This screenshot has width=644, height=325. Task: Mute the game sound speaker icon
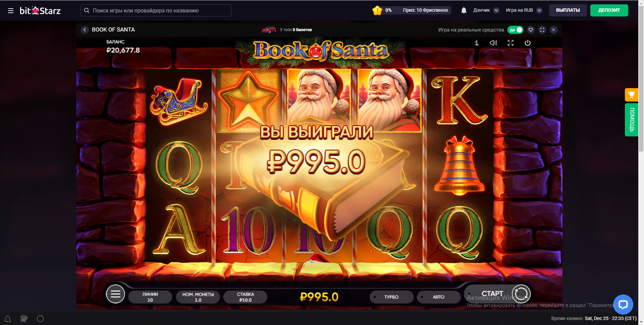(493, 43)
